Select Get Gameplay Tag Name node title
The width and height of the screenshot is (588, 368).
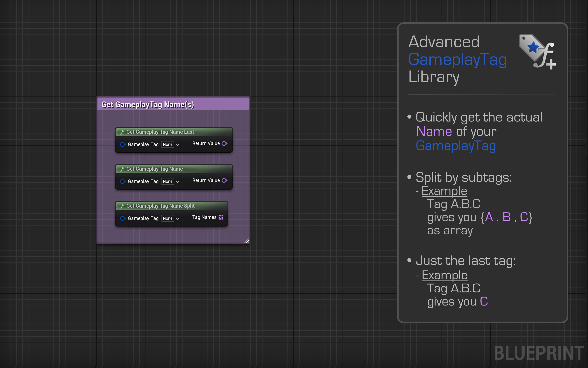click(x=154, y=169)
